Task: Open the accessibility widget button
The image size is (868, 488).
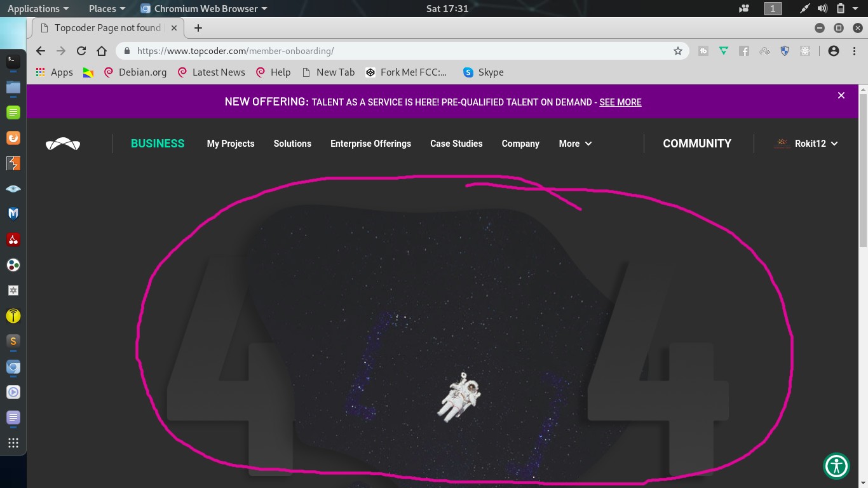Action: pyautogui.click(x=837, y=466)
